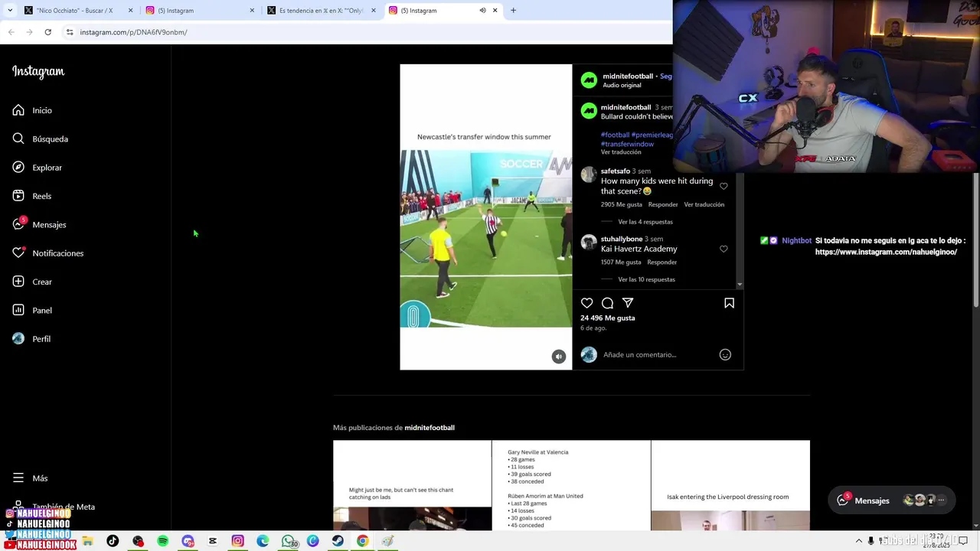Translate the caption via Ver traducción
This screenshot has height=551, width=980.
pyautogui.click(x=621, y=152)
